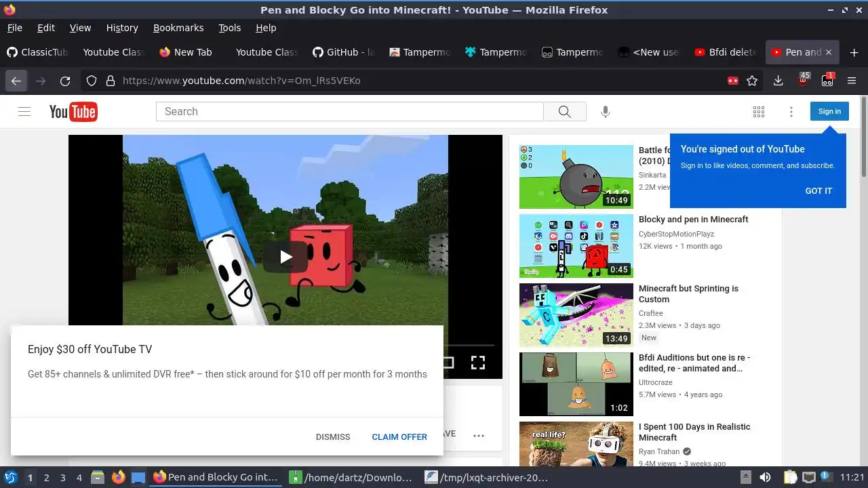The image size is (868, 488).
Task: Switch to the New user tab
Action: 649,52
